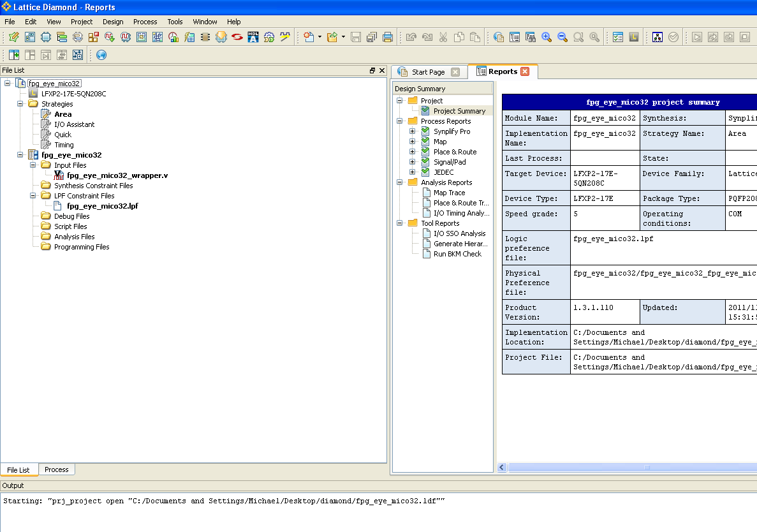Screen dimensions: 757x532
Task: Launch the Programmer chip download icon
Action: coord(221,37)
